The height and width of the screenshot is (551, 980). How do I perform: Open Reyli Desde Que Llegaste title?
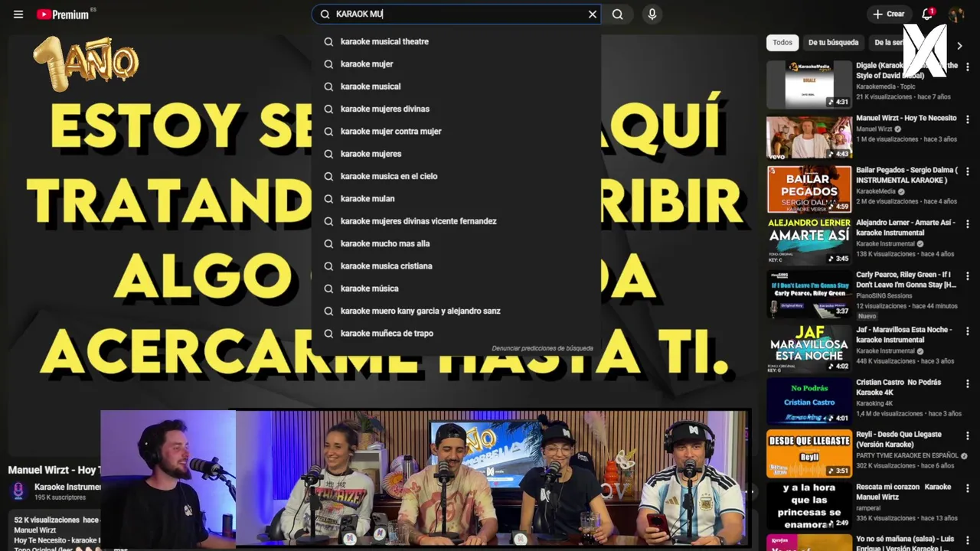[899, 439]
